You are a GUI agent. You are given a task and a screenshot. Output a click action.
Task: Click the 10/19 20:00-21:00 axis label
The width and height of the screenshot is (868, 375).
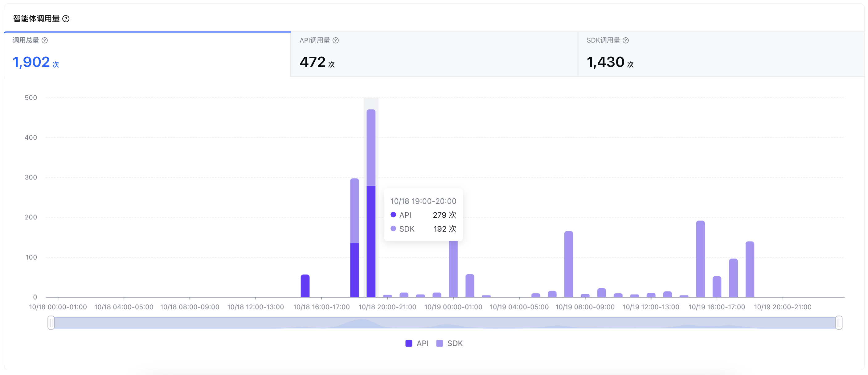click(782, 307)
